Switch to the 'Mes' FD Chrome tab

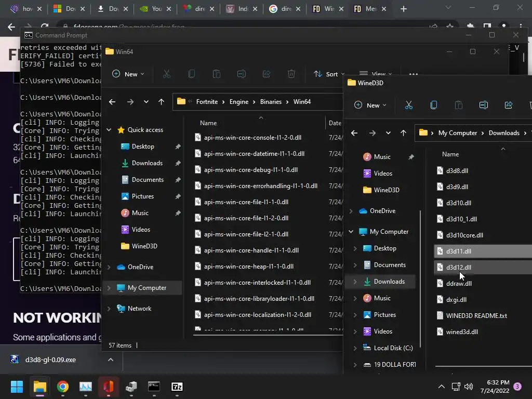[x=370, y=9]
